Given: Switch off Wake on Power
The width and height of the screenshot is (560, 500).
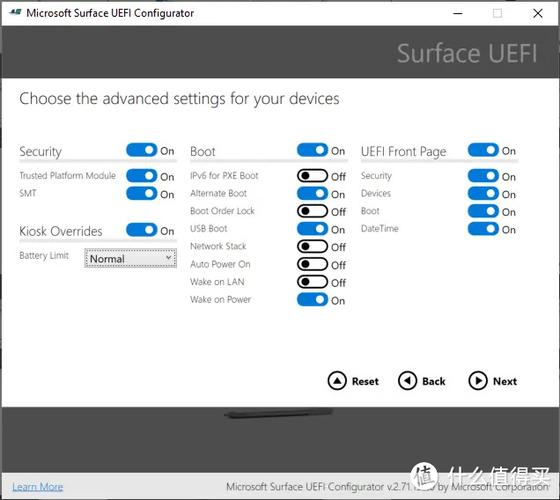Looking at the screenshot, I should [x=312, y=299].
